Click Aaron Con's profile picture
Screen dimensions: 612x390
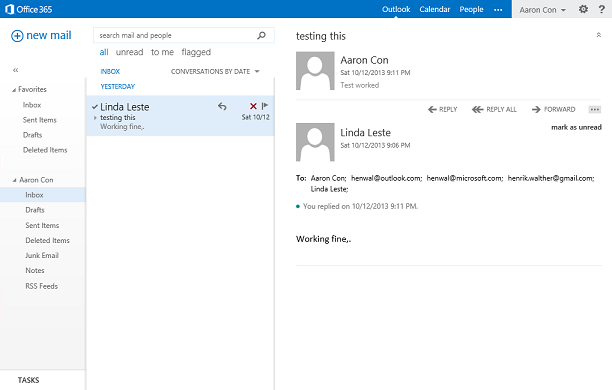(x=315, y=71)
